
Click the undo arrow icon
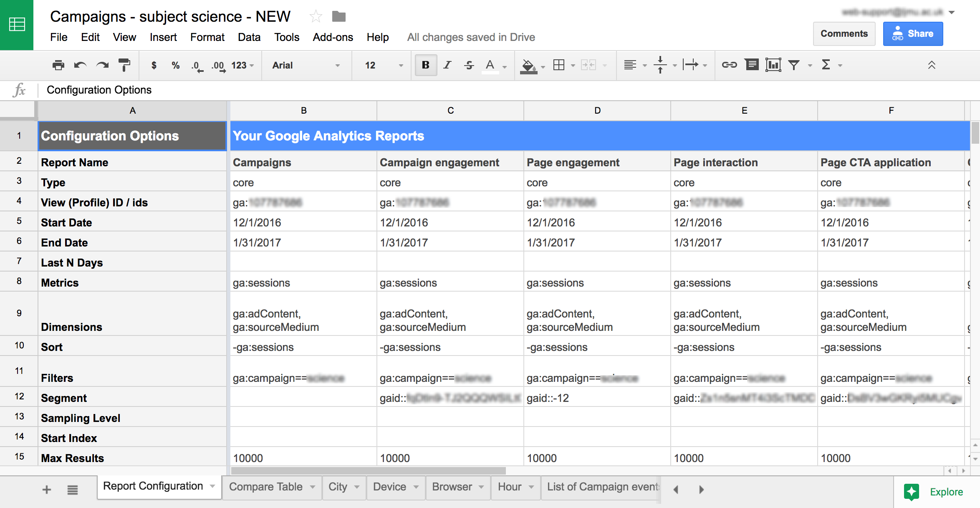80,65
